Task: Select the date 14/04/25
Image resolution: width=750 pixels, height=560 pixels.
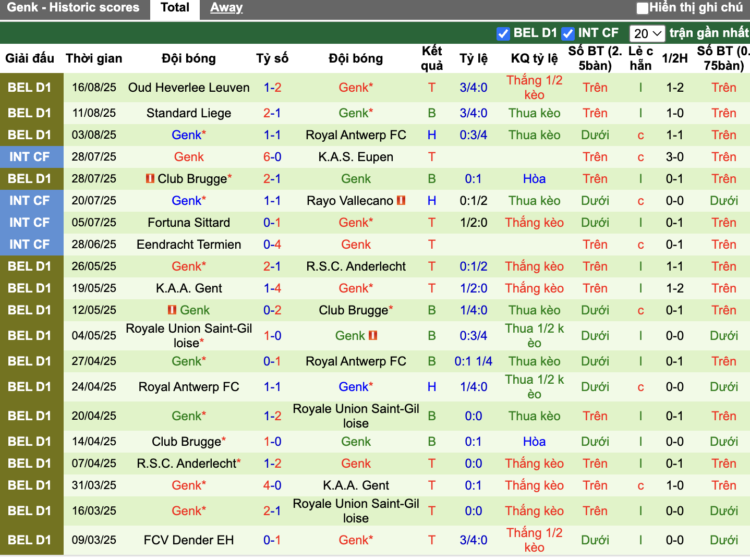Action: [x=94, y=442]
